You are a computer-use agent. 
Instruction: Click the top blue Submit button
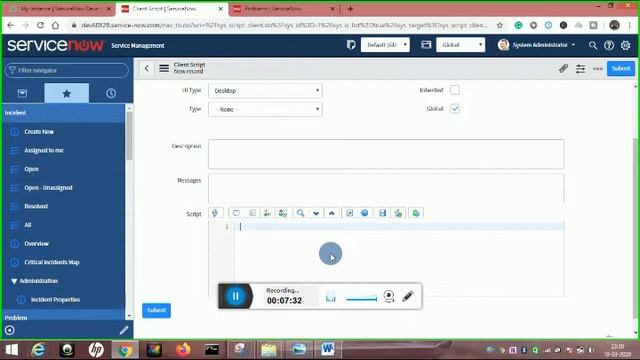tap(620, 69)
